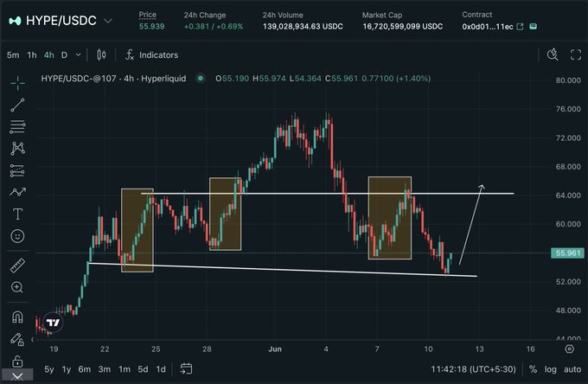
Task: Open quick search with lightning magnifier
Action: [553, 54]
